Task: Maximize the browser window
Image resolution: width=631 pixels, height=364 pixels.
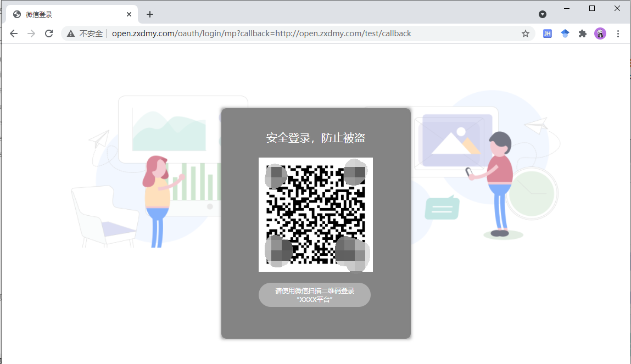Action: 592,8
